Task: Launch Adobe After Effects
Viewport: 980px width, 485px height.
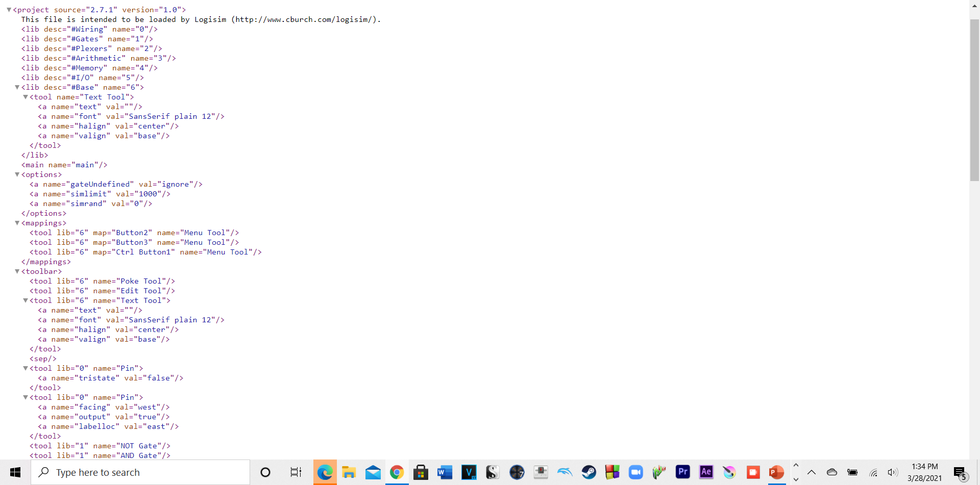Action: click(x=706, y=472)
